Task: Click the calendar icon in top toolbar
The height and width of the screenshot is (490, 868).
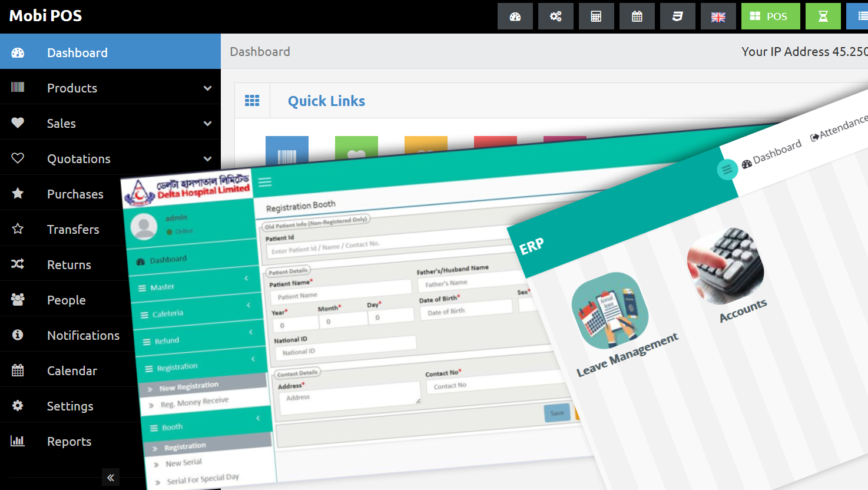Action: 637,16
